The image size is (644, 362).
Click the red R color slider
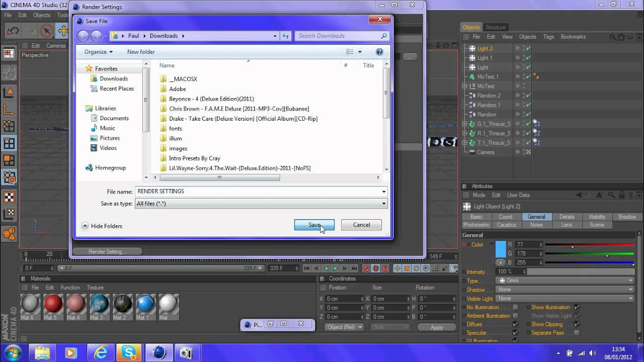click(590, 245)
